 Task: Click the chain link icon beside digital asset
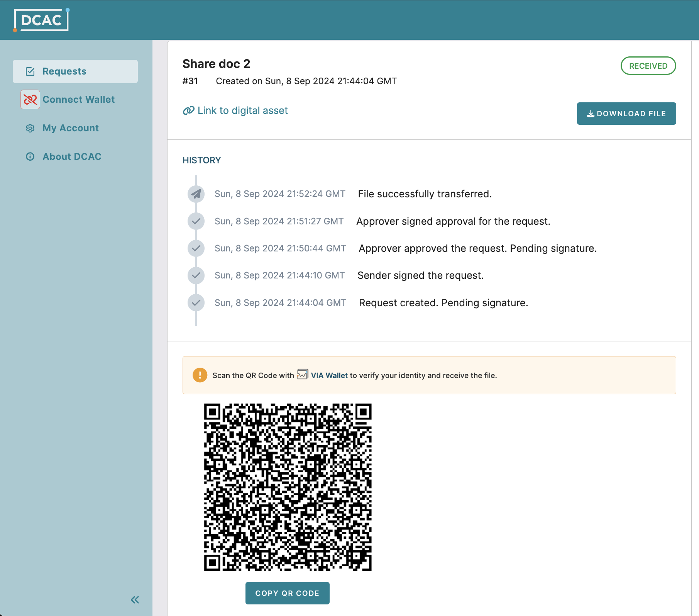pos(188,110)
